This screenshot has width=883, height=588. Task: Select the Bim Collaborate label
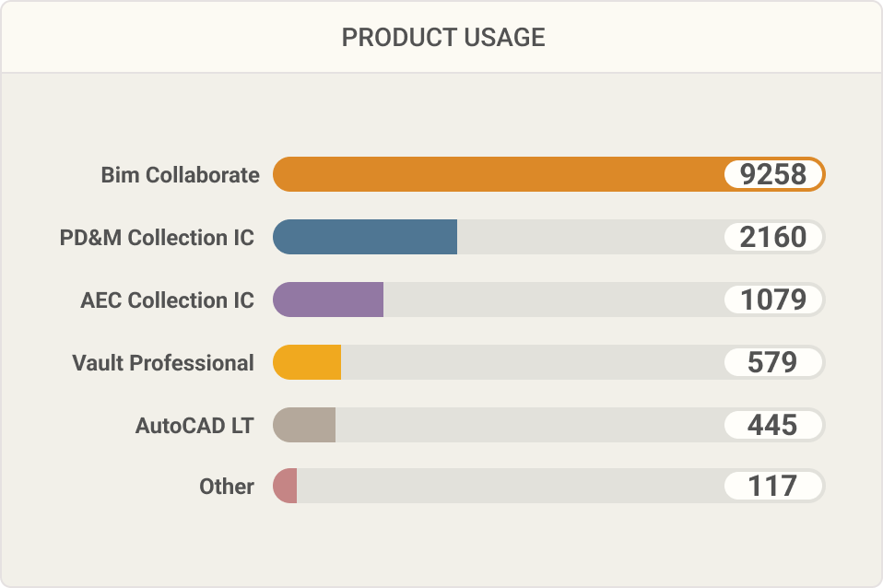coord(181,174)
